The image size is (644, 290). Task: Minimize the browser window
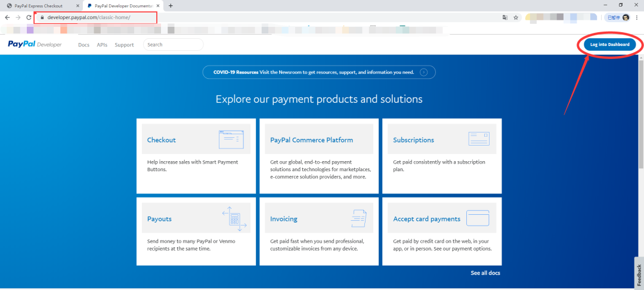point(605,5)
